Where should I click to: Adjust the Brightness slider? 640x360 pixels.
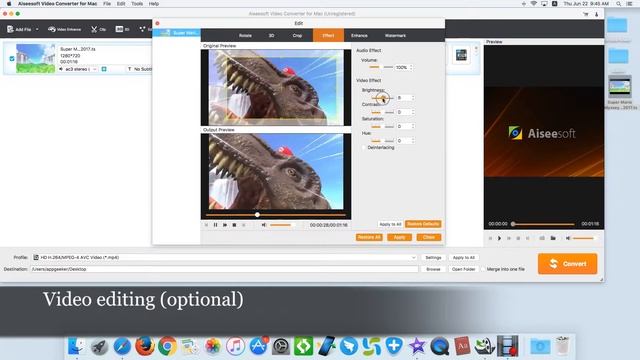382,98
